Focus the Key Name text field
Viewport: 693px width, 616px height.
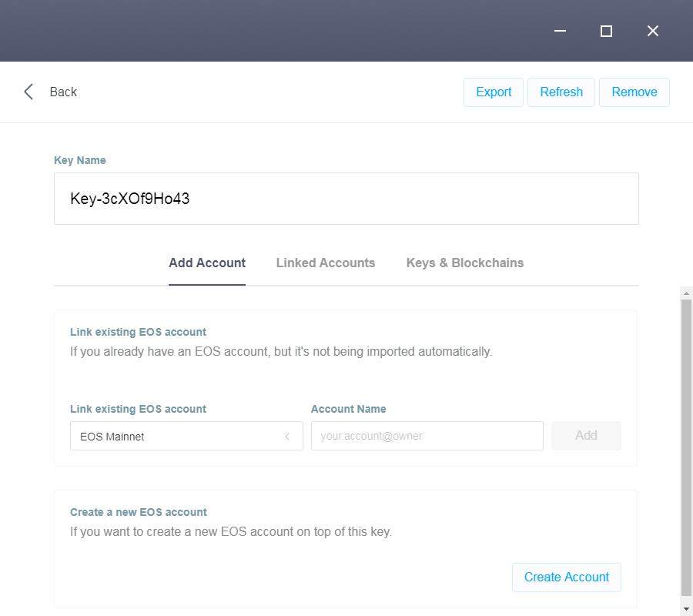[x=346, y=199]
